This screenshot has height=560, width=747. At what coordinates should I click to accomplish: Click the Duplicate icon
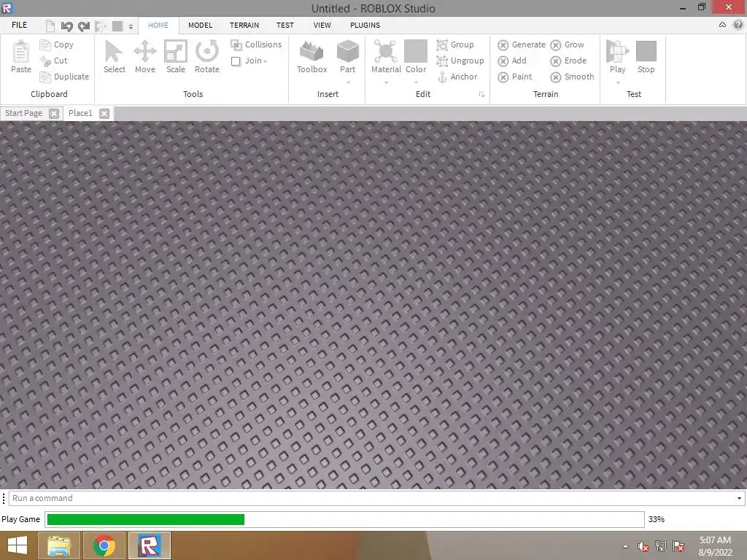tap(45, 77)
